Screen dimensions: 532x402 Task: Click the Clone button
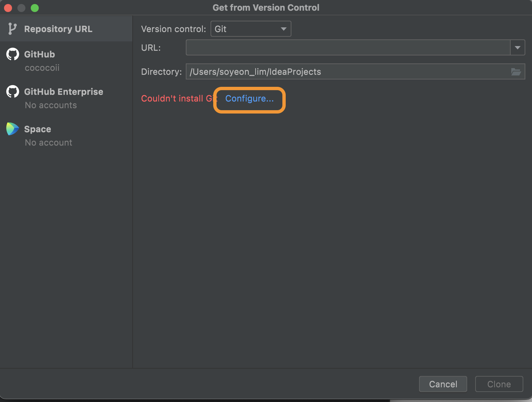pos(499,384)
